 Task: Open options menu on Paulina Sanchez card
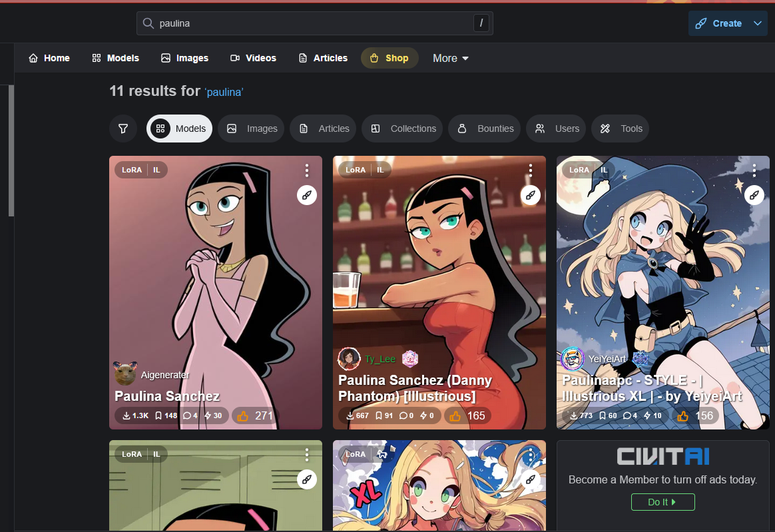pyautogui.click(x=307, y=170)
